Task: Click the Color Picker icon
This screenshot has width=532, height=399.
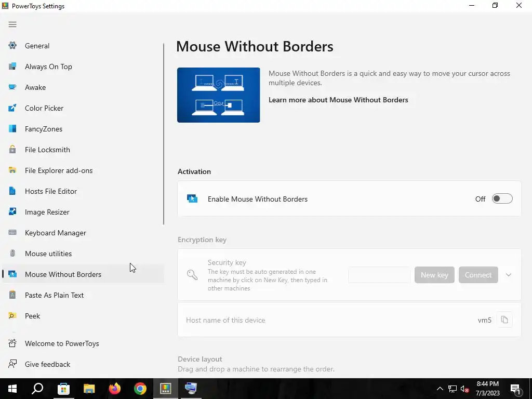Action: pyautogui.click(x=12, y=108)
